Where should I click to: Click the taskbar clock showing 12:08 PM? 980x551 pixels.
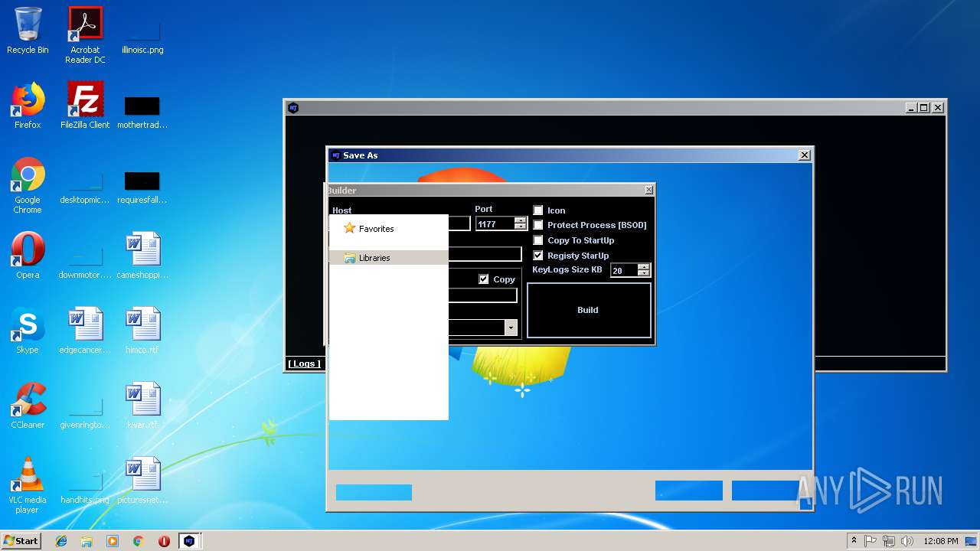940,541
